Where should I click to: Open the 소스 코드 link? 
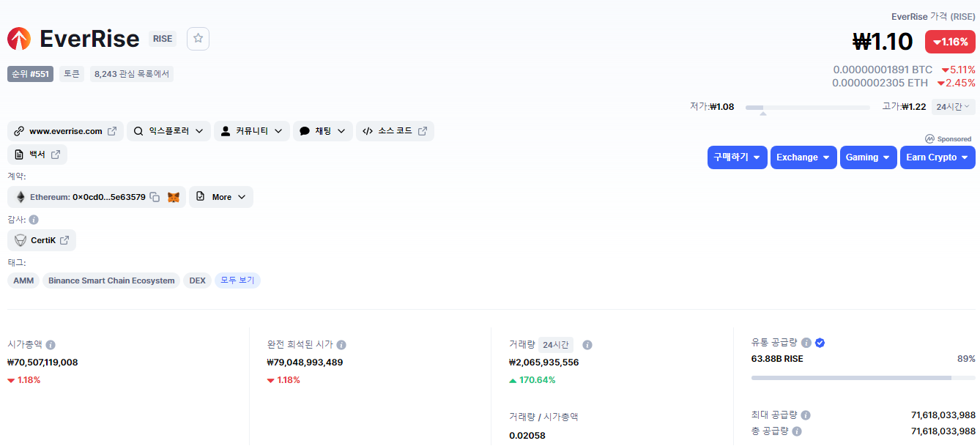coord(395,131)
